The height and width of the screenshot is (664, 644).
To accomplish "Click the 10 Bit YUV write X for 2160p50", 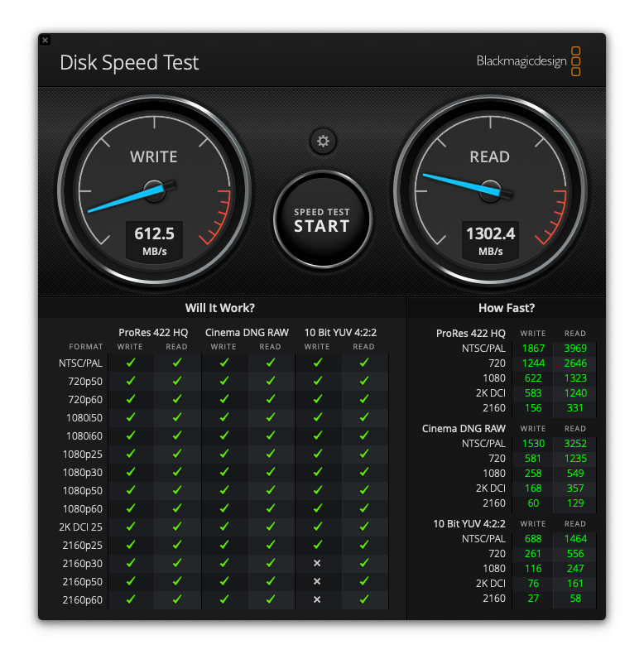I will pyautogui.click(x=317, y=581).
